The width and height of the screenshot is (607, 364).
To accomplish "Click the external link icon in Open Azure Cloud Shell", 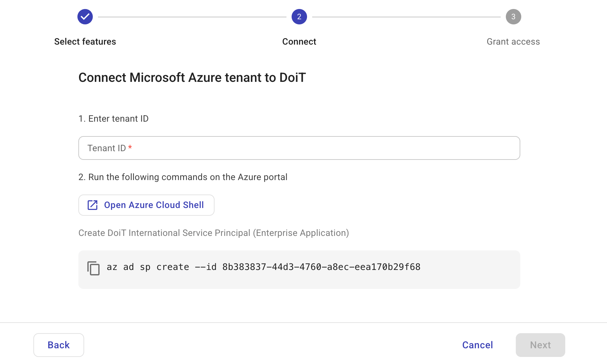I will (92, 205).
